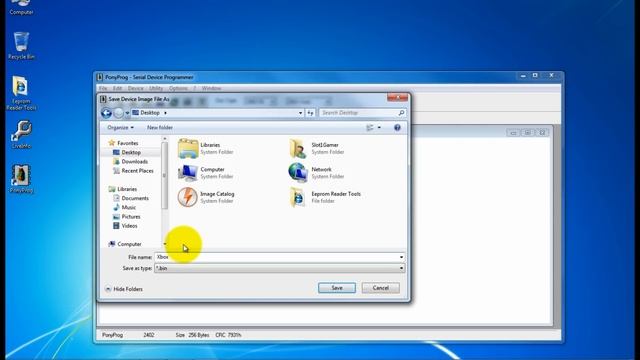Click the navigation pane scroll up arrow
Viewport: 640px width, 360px height.
coord(164,139)
